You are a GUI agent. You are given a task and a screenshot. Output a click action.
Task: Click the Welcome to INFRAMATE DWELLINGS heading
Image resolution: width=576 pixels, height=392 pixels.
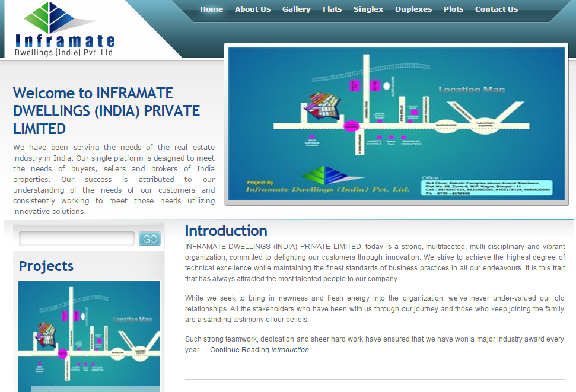click(107, 111)
